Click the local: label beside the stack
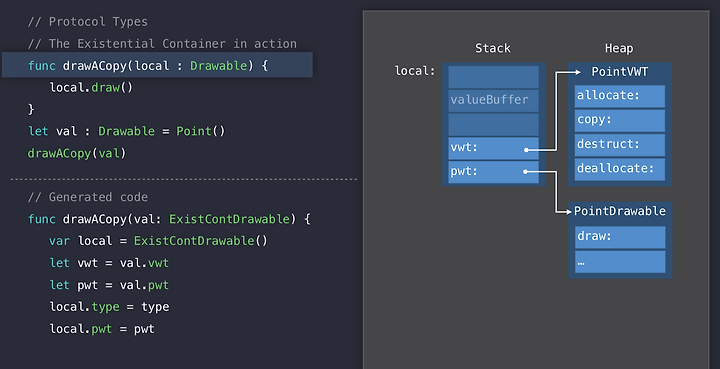Viewport: 720px width, 369px height. click(415, 71)
